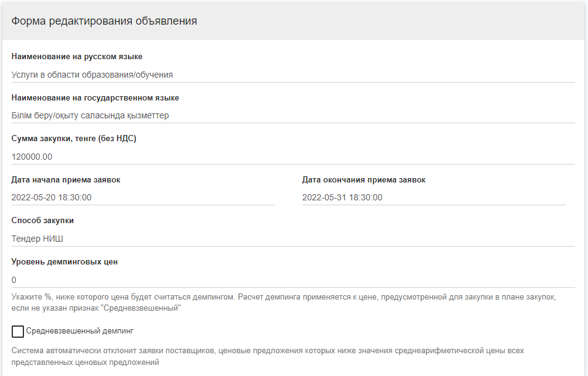Focus the Наименование на государственном языке field
This screenshot has height=376, width=588.
point(292,115)
